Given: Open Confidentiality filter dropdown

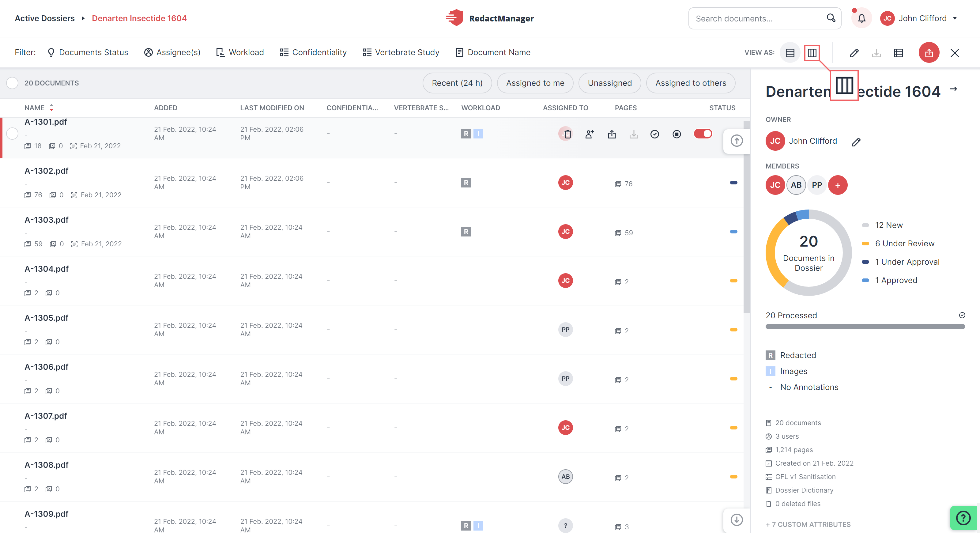Looking at the screenshot, I should 313,52.
